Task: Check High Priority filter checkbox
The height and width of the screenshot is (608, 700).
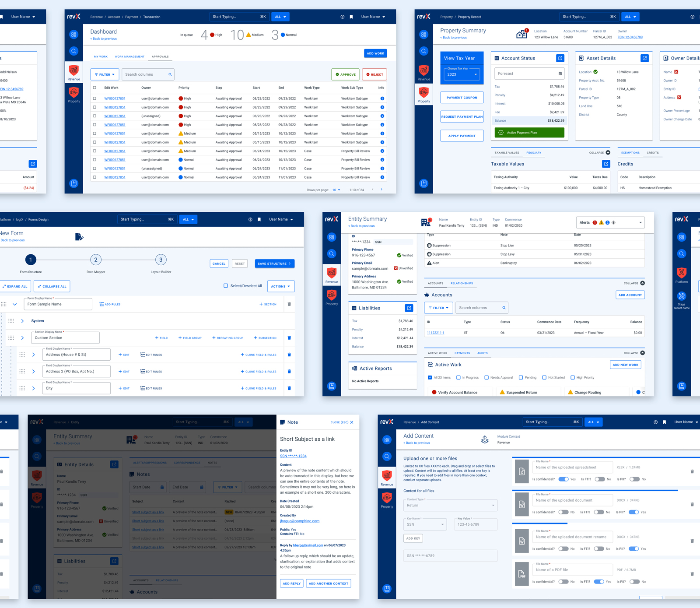Action: 573,377
